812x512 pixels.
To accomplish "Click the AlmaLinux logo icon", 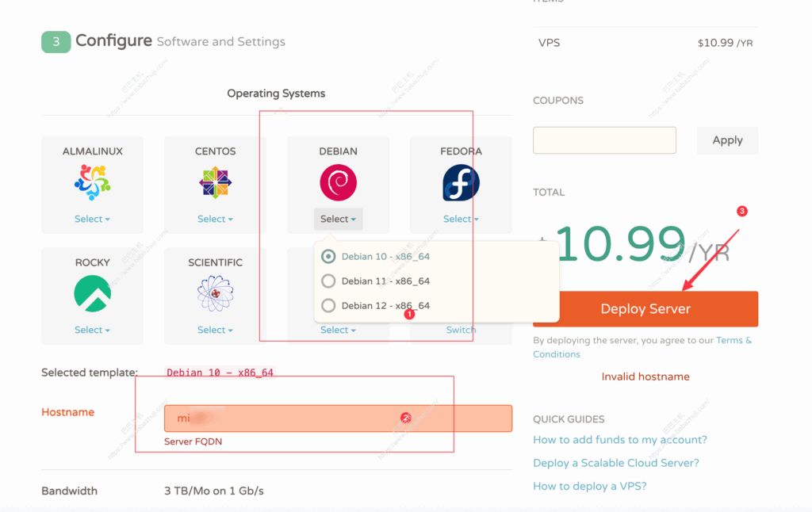I will [93, 183].
